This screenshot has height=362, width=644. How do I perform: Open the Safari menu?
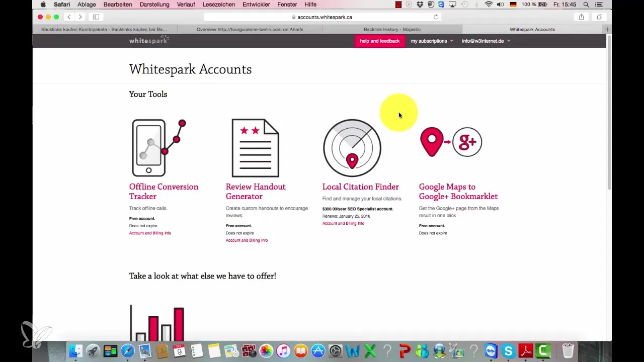[62, 5]
